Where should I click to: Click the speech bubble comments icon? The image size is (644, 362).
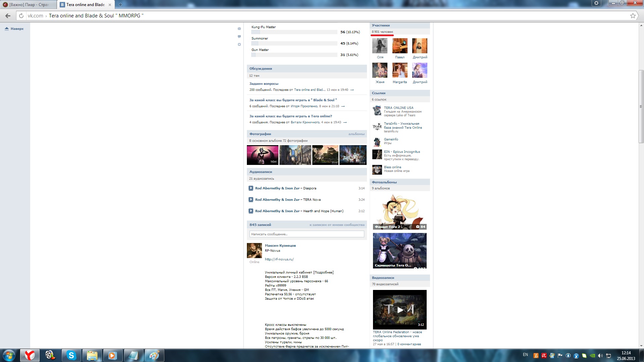[239, 37]
